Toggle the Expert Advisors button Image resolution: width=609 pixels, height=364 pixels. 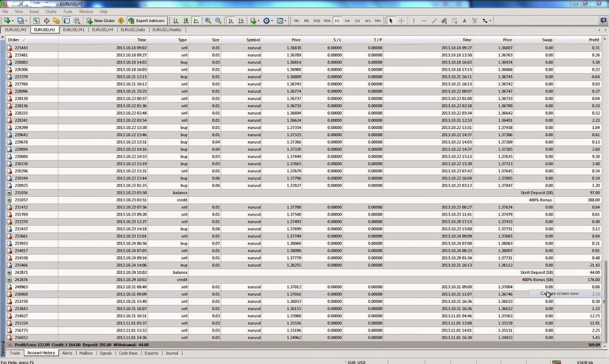pos(147,21)
